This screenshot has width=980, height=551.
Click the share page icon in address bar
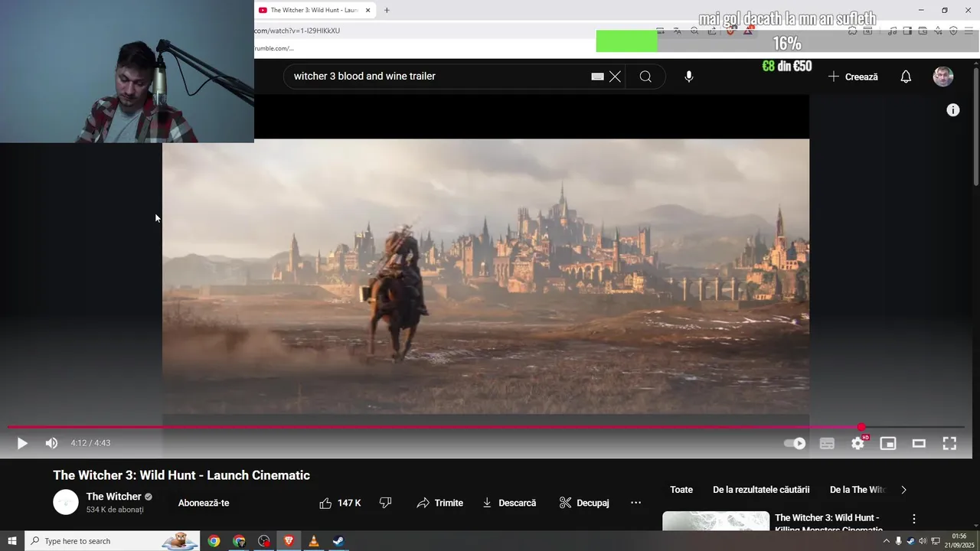coord(712,31)
